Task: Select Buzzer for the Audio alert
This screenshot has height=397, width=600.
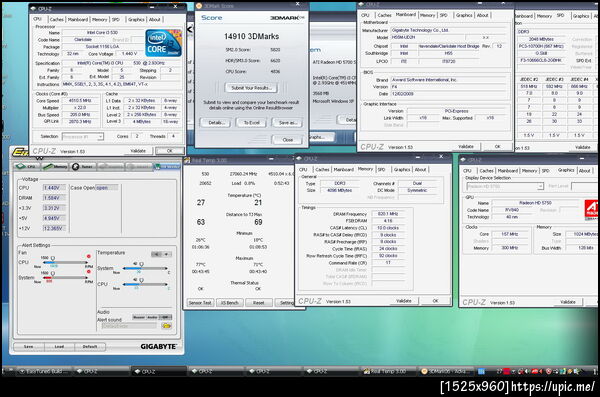Action: [139, 317]
